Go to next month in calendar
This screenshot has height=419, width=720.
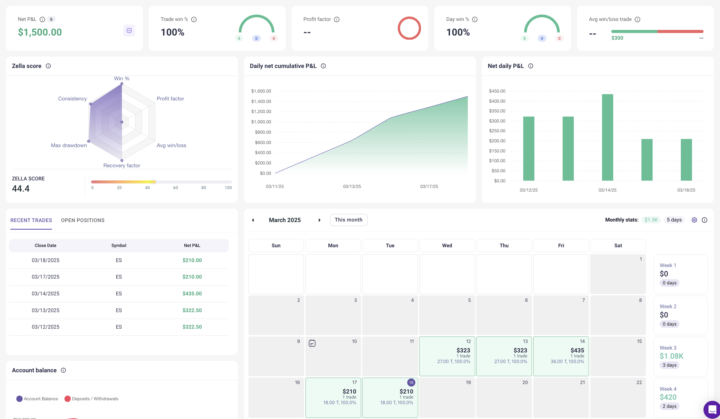pos(319,220)
